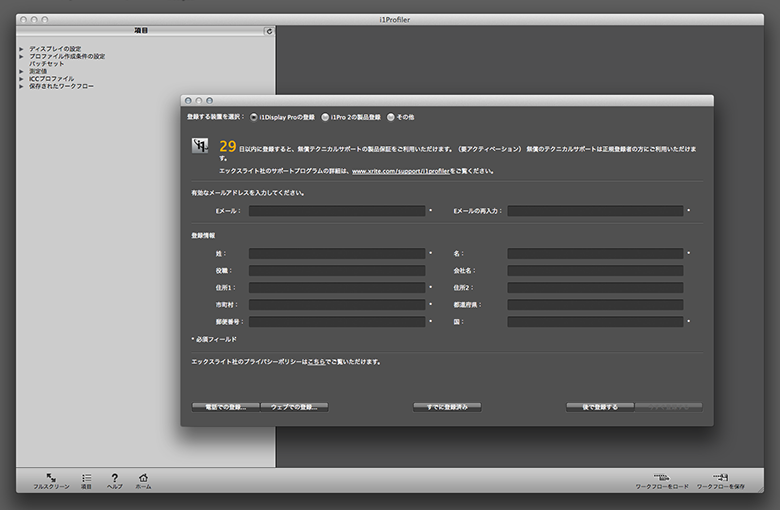
Task: Click the ワークフローをロード icon
Action: [661, 478]
